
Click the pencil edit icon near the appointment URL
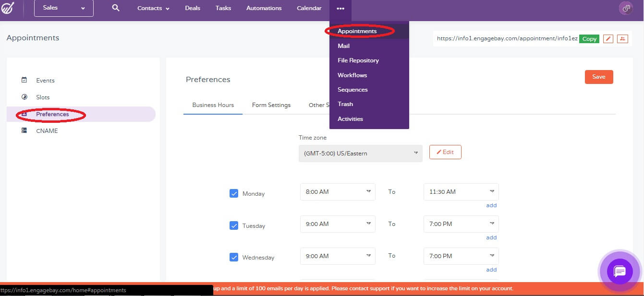(x=608, y=38)
